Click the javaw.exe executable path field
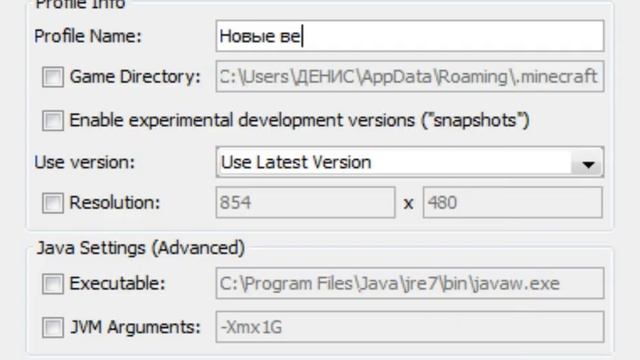The width and height of the screenshot is (640, 360). click(410, 283)
